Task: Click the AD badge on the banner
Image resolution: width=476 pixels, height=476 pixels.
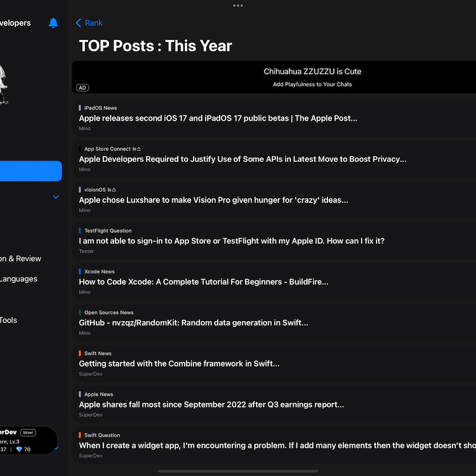Action: pyautogui.click(x=83, y=88)
